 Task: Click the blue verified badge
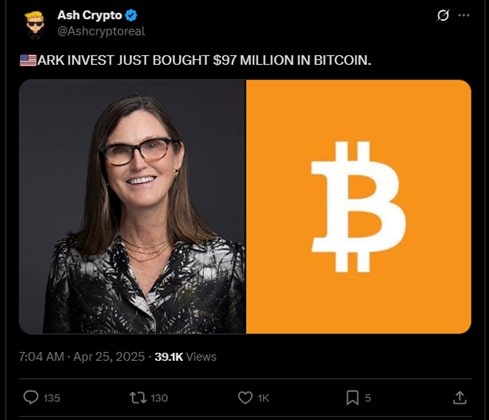tap(131, 15)
